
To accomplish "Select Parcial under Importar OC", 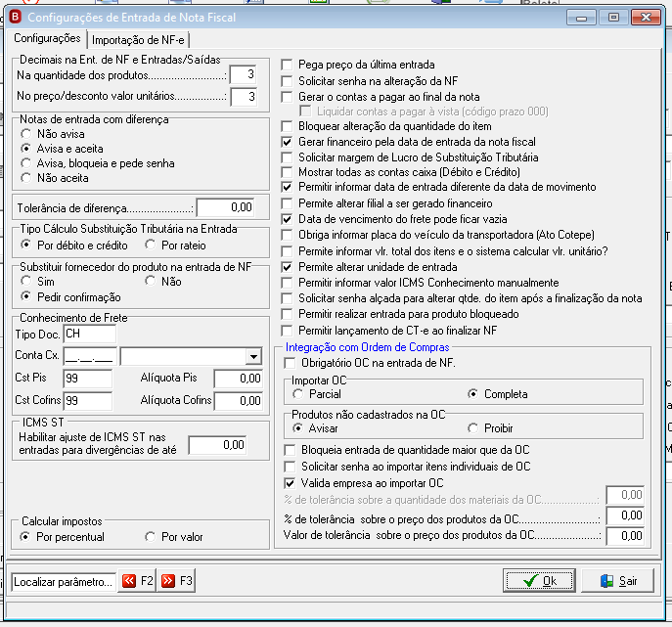I will coord(298,394).
